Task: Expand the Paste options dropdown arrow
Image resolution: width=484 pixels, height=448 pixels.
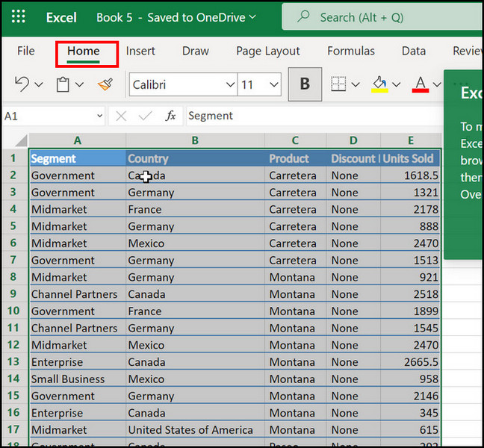Action: pos(80,84)
